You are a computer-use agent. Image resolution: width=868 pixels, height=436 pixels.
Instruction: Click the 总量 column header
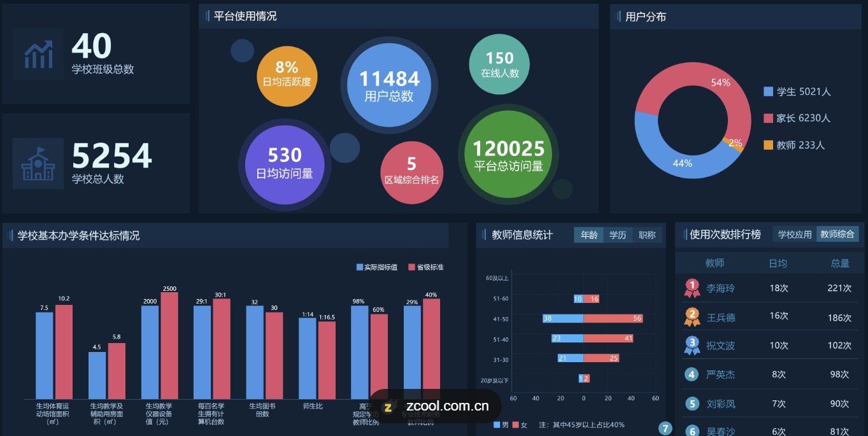840,263
